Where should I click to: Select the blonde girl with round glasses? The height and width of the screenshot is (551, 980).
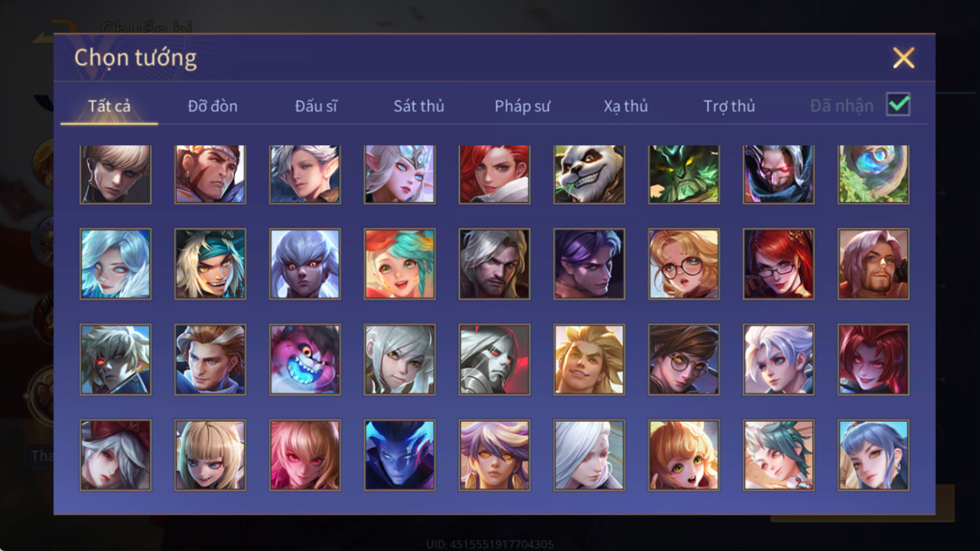[684, 264]
